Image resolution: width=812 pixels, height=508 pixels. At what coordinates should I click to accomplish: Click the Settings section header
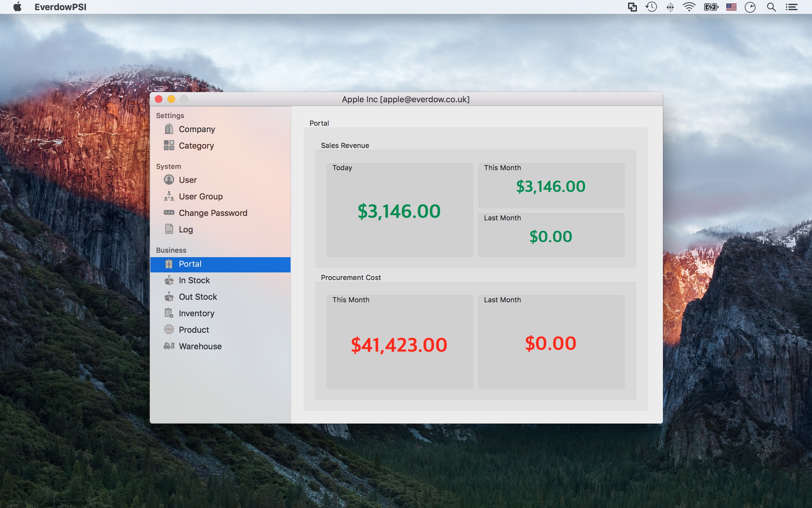pos(170,116)
